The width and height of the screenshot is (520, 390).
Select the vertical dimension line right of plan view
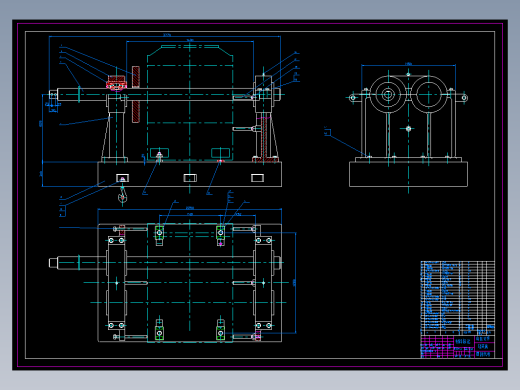(295, 283)
